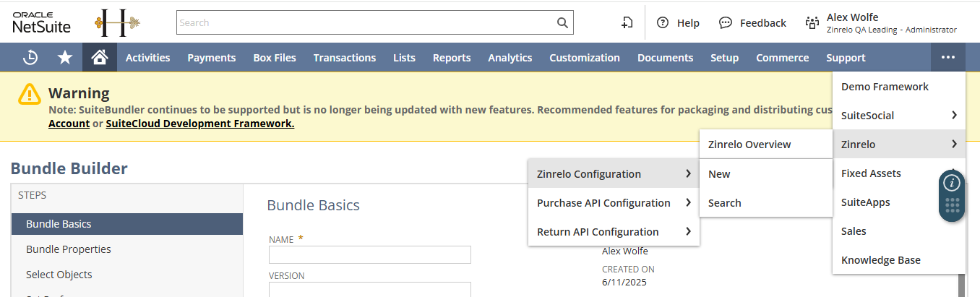The width and height of the screenshot is (980, 297).
Task: Select Demo Framework from the overflow menu
Action: click(x=899, y=86)
